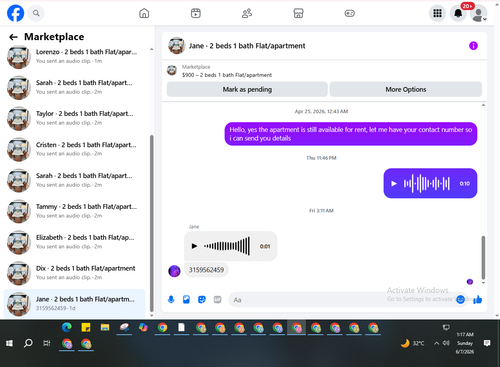The width and height of the screenshot is (500, 367).
Task: Show hidden system tray icons
Action: [x=436, y=343]
